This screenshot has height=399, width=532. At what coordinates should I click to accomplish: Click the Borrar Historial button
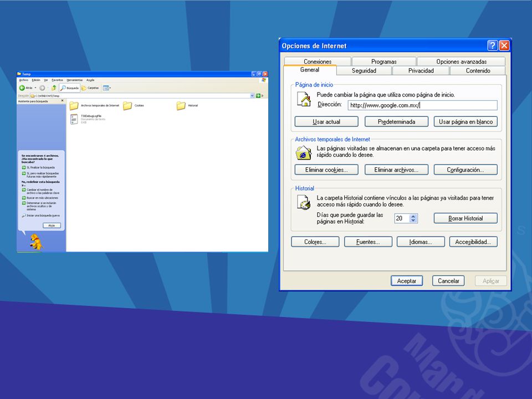click(x=465, y=218)
